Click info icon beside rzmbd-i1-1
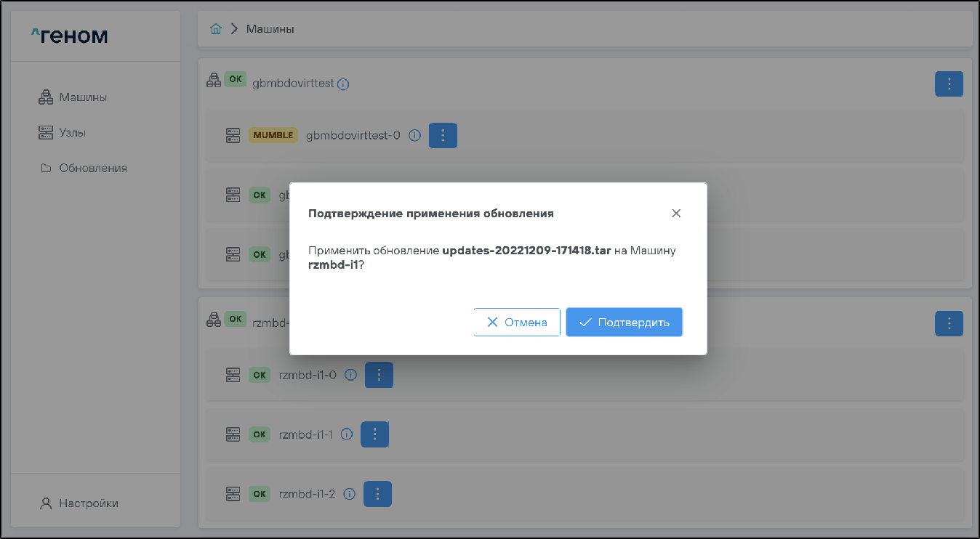 (x=347, y=434)
